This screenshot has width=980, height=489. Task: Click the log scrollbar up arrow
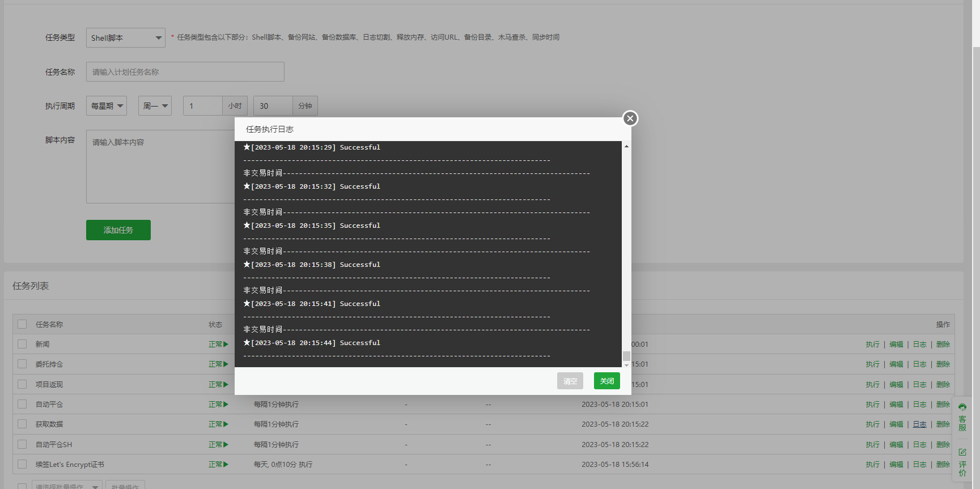coord(626,146)
